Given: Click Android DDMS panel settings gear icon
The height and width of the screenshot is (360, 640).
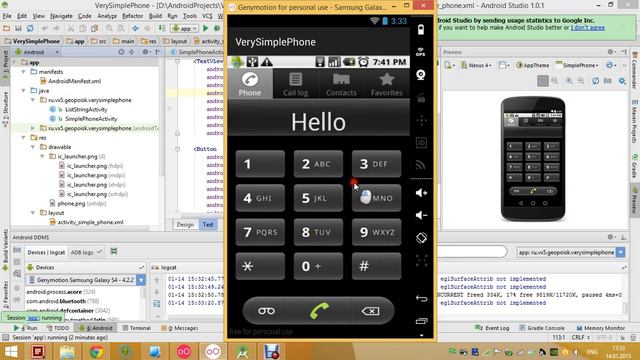Looking at the screenshot, I should [611, 237].
